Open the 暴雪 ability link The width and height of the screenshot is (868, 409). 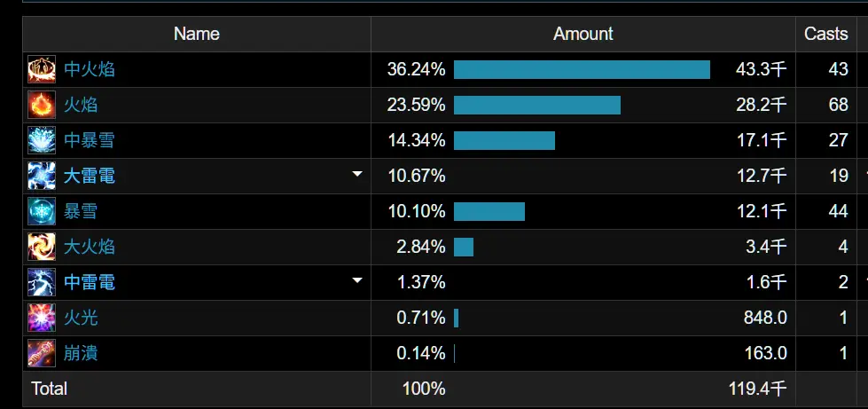pos(81,211)
